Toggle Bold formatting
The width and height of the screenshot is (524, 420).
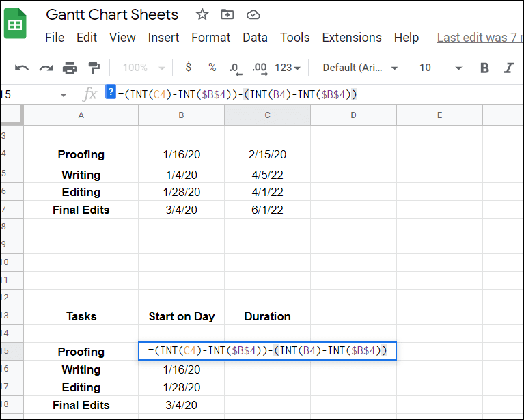(484, 68)
